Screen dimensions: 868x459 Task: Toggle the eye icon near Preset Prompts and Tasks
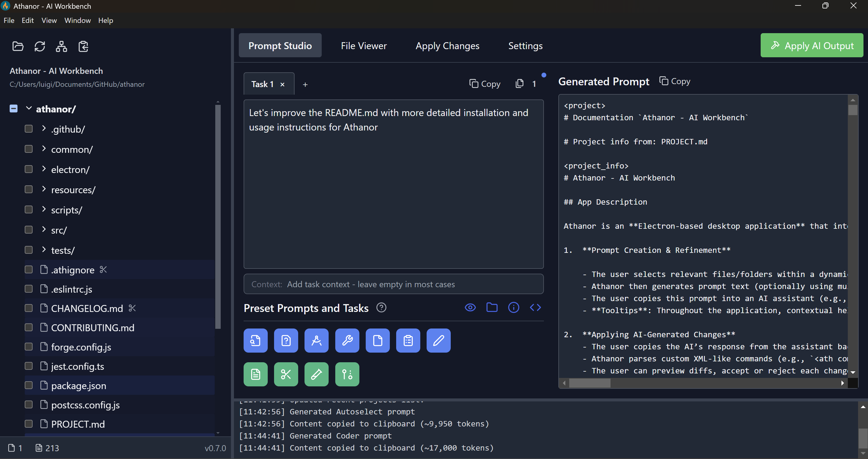(470, 307)
